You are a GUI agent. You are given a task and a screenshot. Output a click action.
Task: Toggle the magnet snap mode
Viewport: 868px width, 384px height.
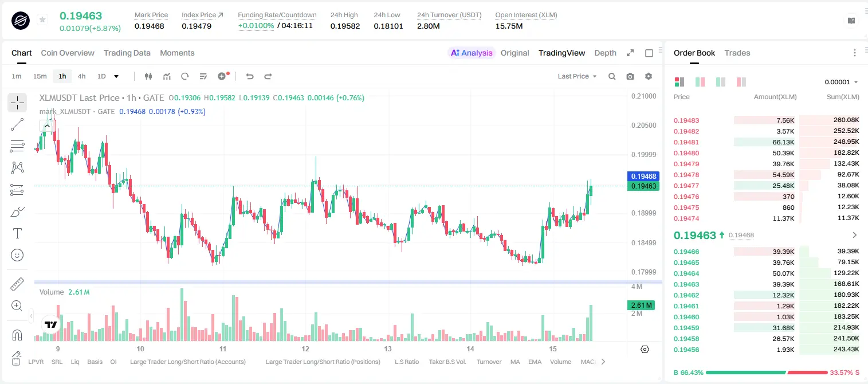point(17,335)
